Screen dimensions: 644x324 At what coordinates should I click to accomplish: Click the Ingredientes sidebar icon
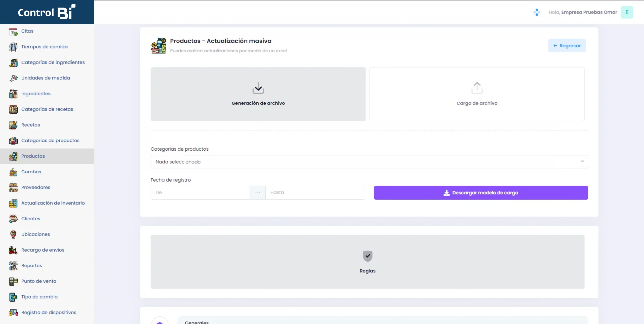(x=13, y=94)
